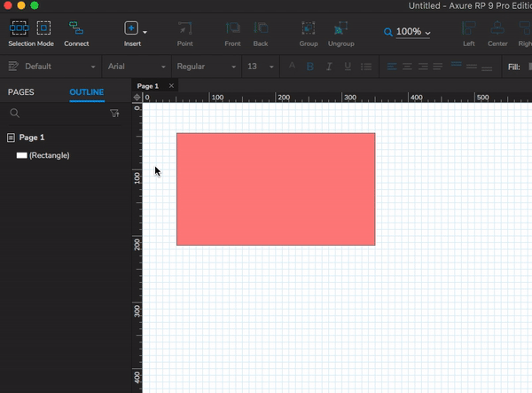The image size is (532, 393).
Task: Switch to the PAGES tab
Action: [x=20, y=92]
